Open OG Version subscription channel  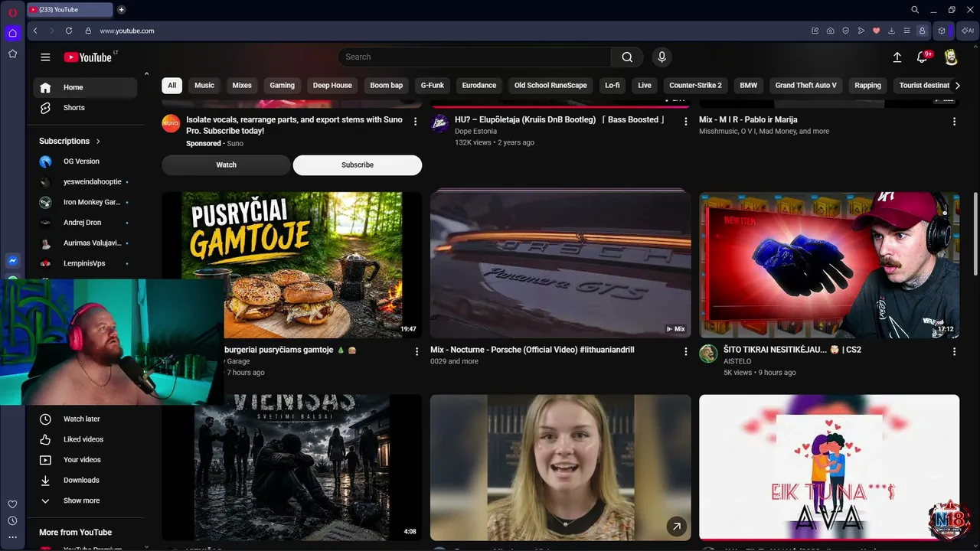pos(86,161)
